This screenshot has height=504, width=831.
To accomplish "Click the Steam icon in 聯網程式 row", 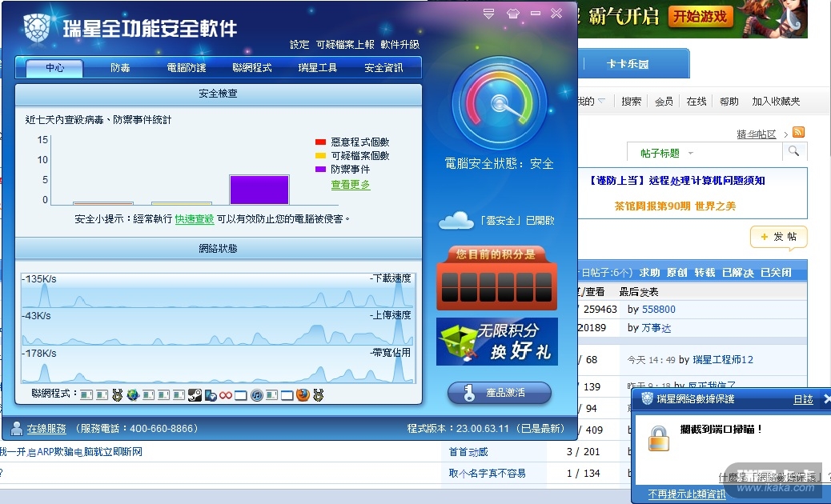I will click(x=195, y=395).
